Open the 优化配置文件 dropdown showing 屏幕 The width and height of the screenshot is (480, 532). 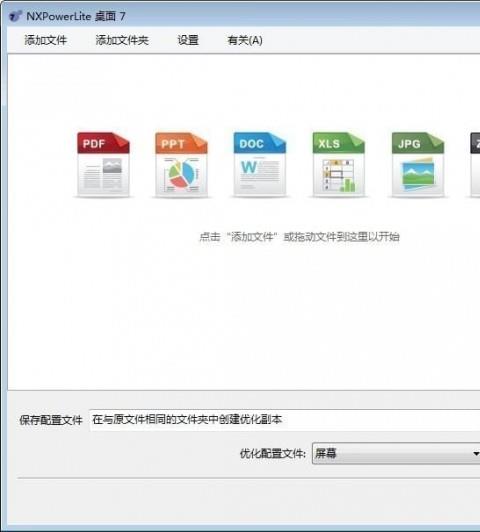pos(396,453)
